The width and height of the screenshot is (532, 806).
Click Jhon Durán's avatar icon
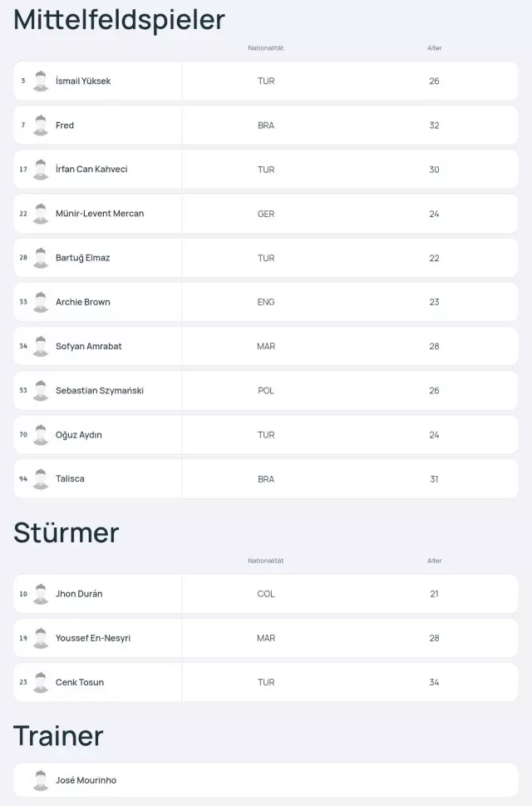pos(41,594)
